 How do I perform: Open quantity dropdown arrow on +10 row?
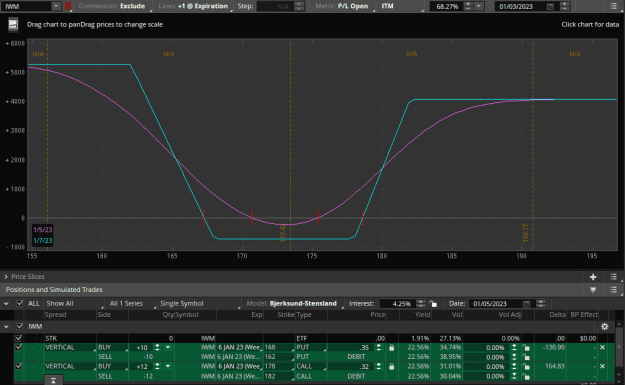tap(168, 348)
